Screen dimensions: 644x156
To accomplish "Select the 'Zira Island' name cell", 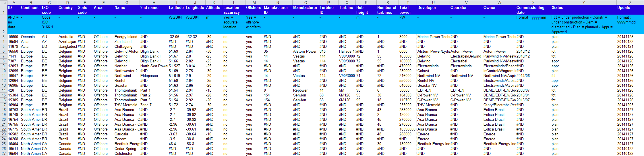I will coord(127,42).
